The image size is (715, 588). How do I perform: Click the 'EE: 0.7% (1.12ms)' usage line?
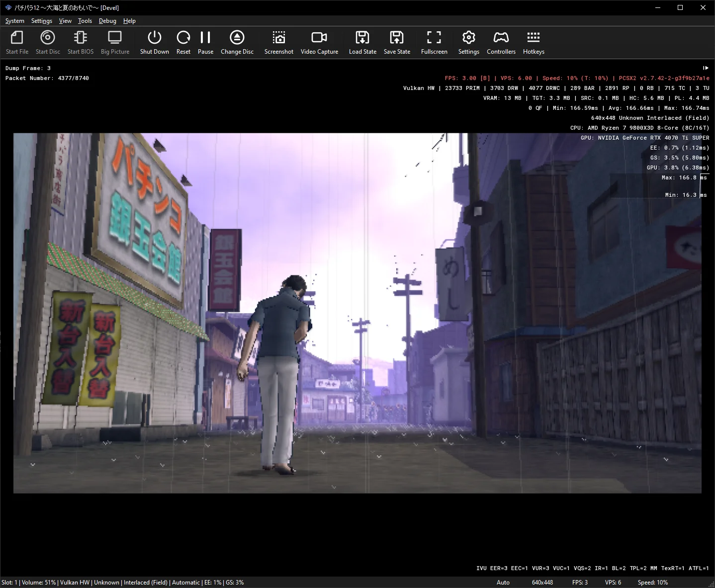click(x=680, y=148)
